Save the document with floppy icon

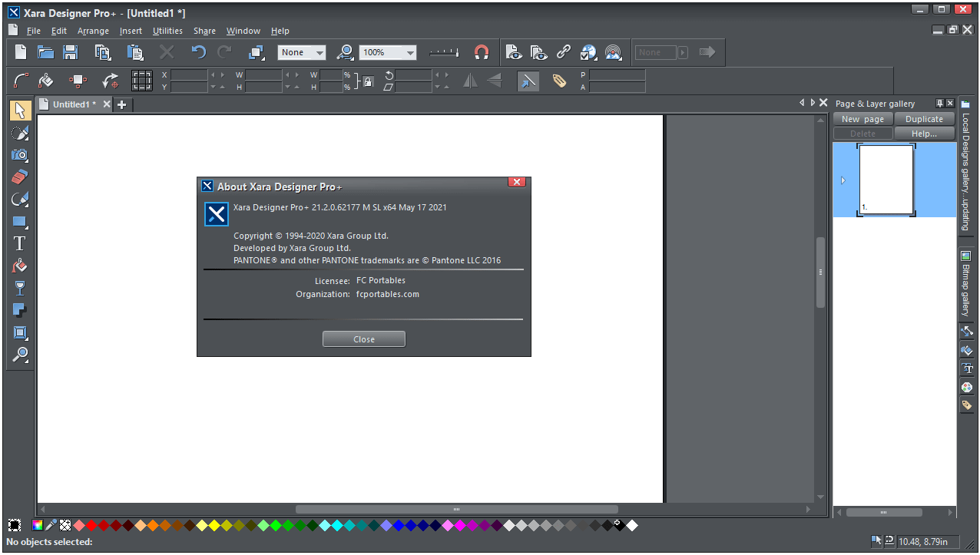coord(70,52)
